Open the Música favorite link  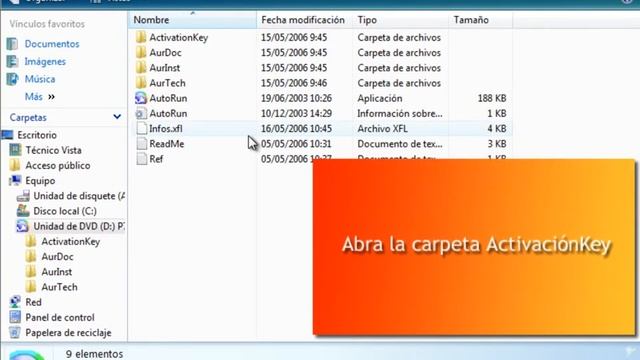click(x=40, y=79)
